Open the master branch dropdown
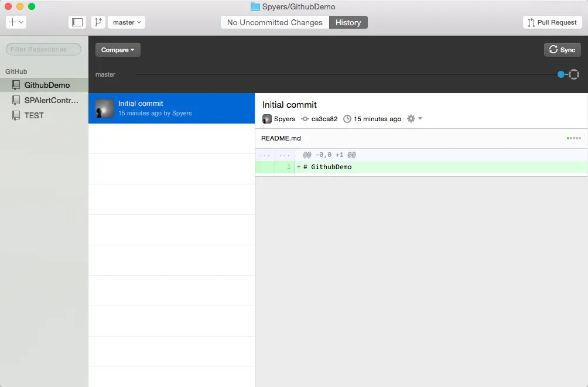 127,22
